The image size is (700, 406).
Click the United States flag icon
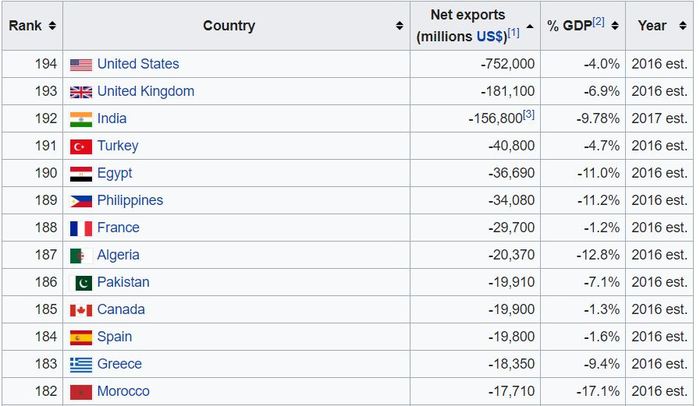(x=81, y=64)
